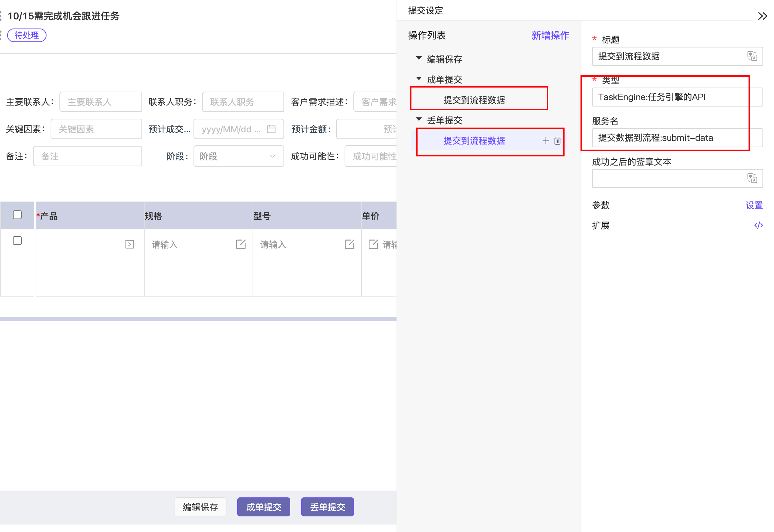Viewport: 774px width, 532px height.
Task: Click the 设置 link for 参数
Action: click(754, 205)
